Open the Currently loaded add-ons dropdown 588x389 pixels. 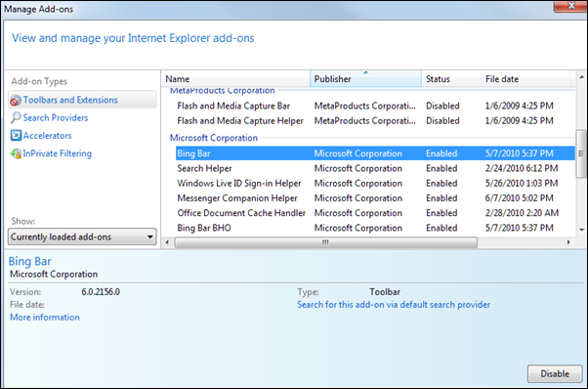tap(82, 237)
